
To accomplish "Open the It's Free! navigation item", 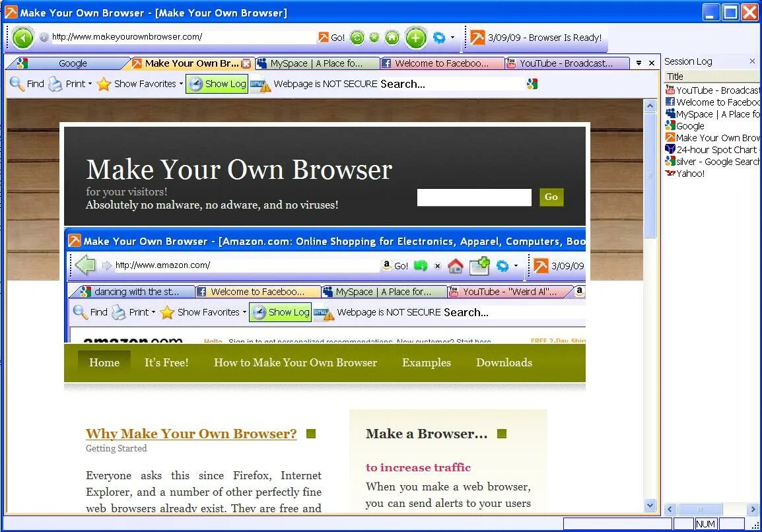I will (x=166, y=363).
